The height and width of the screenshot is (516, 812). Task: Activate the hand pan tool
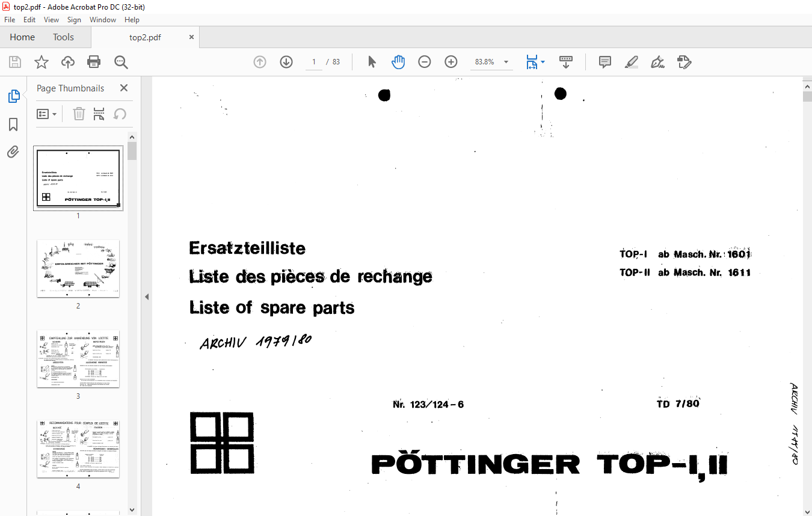pos(398,62)
